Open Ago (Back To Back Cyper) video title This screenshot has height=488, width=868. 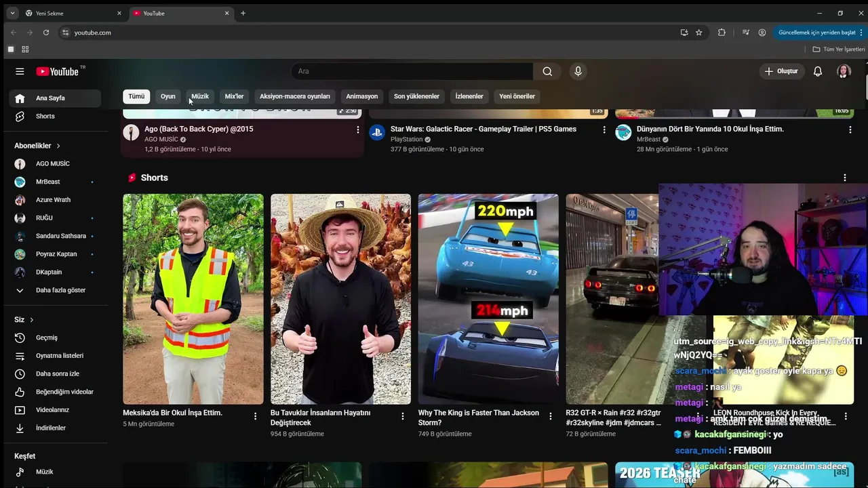pyautogui.click(x=199, y=129)
